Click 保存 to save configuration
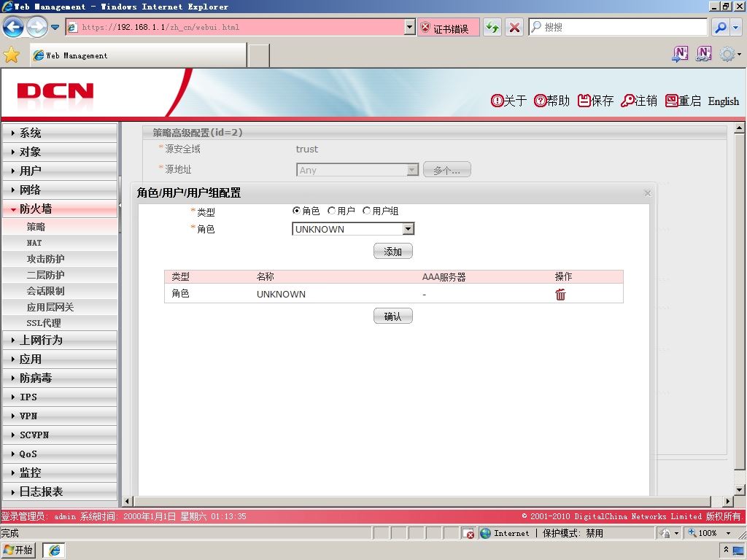This screenshot has width=747, height=560. tap(595, 101)
